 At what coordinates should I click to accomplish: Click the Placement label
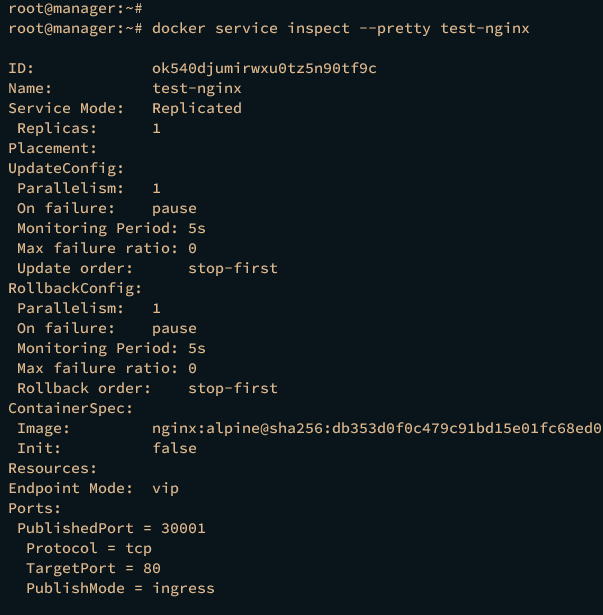(52, 149)
